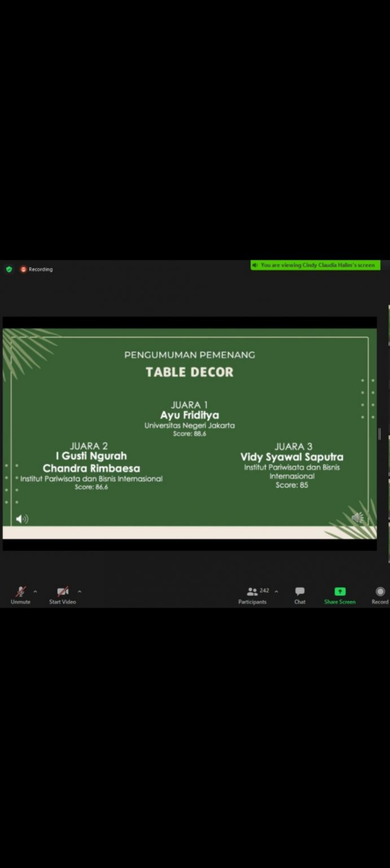Expand audio options arrow next to Unmute
390x868 pixels.
35,592
